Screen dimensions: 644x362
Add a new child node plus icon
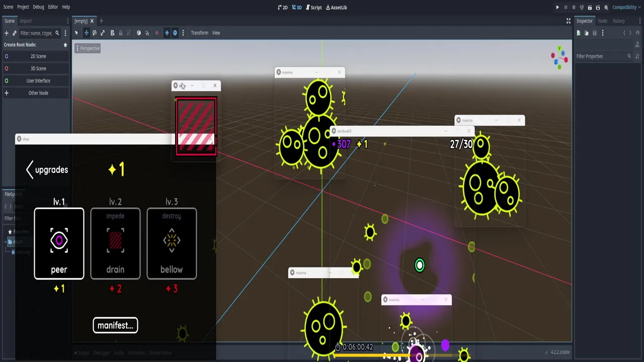[x=7, y=33]
